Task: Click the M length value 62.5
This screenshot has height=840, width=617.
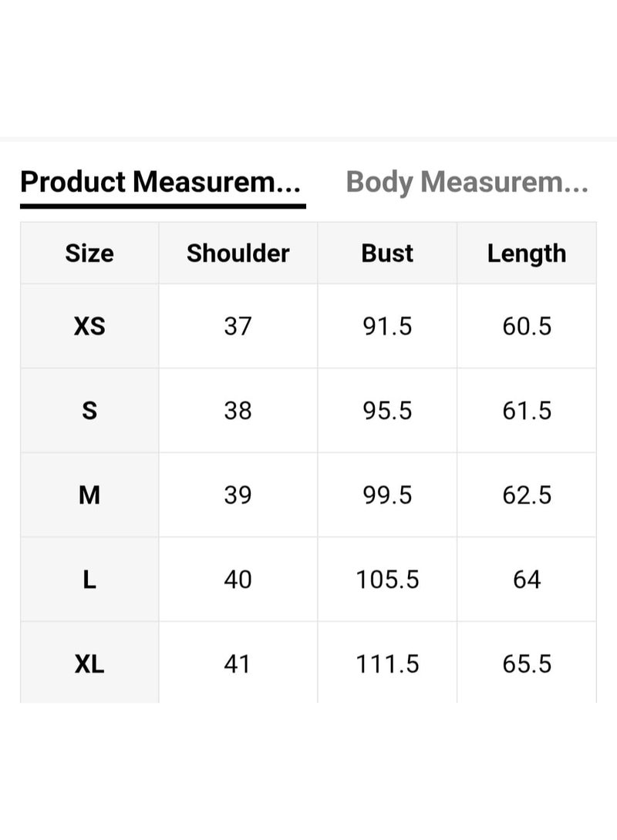Action: click(x=527, y=495)
